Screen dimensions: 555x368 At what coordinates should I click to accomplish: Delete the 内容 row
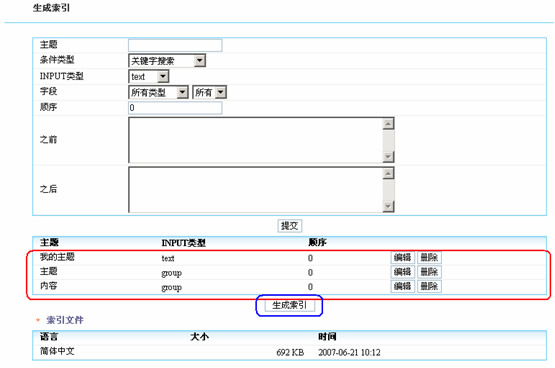[x=429, y=286]
